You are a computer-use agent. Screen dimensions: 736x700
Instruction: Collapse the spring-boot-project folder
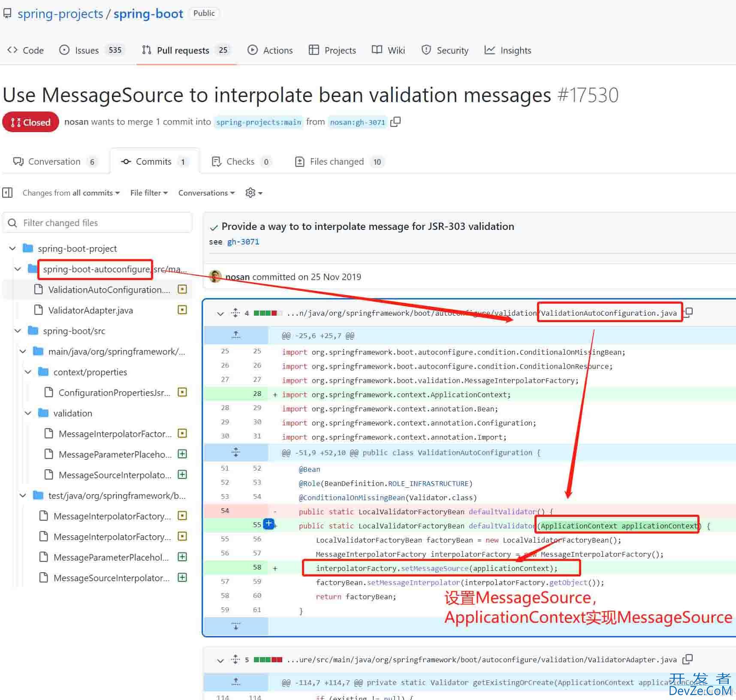coord(12,248)
